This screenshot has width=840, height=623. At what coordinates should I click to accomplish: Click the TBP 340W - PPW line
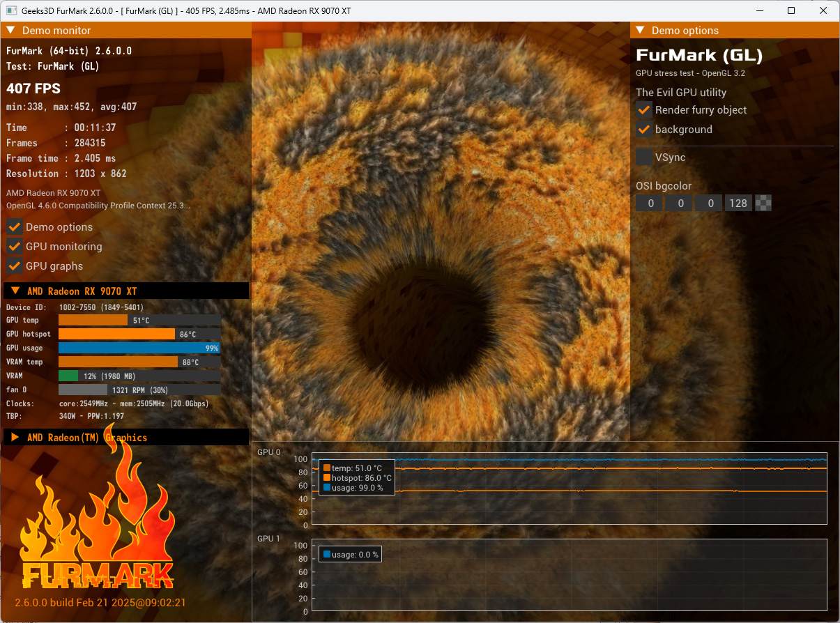[66, 416]
